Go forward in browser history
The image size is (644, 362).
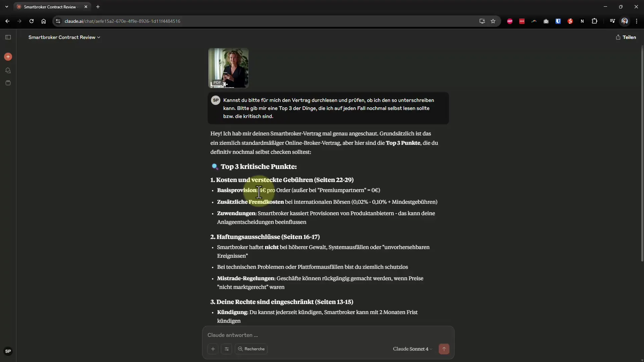[x=19, y=21]
